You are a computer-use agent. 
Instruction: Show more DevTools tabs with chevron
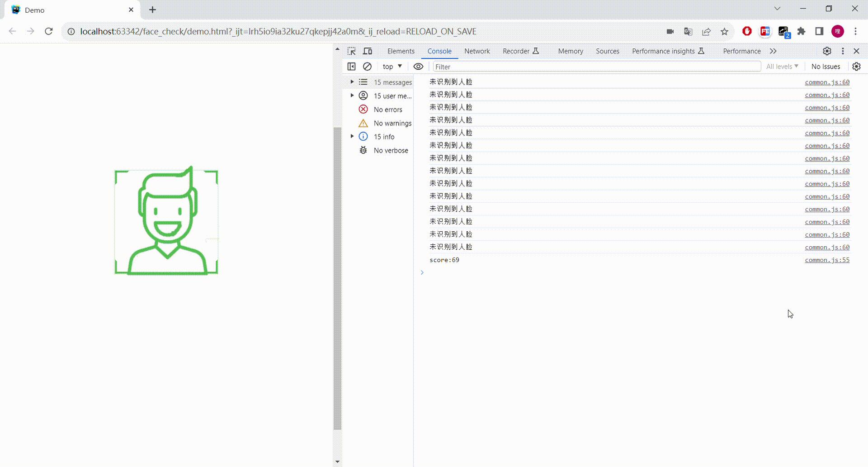[x=773, y=51]
